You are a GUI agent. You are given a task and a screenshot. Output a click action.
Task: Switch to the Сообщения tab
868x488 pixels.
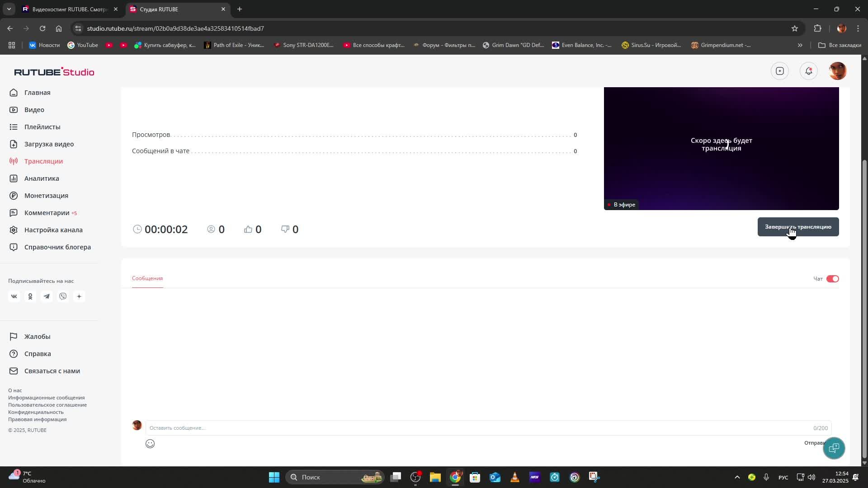(147, 278)
